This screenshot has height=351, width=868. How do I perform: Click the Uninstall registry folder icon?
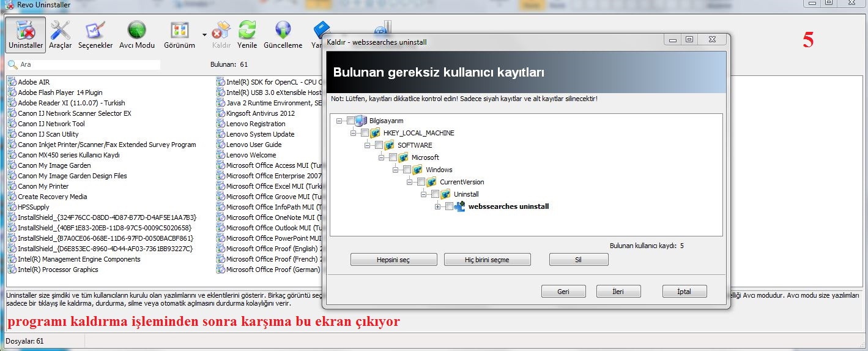coord(445,194)
